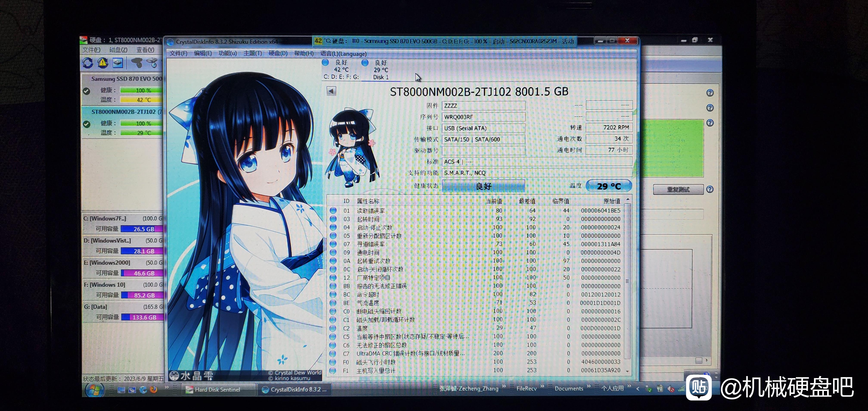Click the status circle of the C2 温度 row
Image resolution: width=868 pixels, height=411 pixels.
click(x=333, y=328)
